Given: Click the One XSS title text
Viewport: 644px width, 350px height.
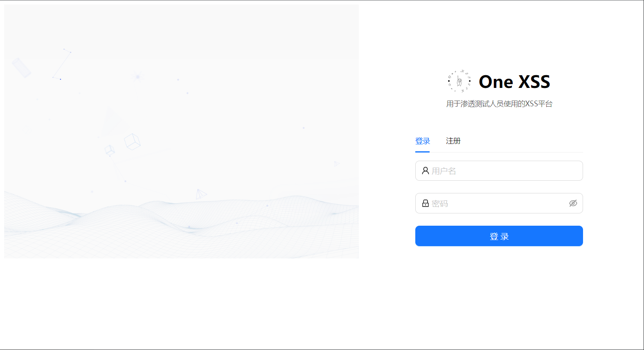Looking at the screenshot, I should pos(514,82).
